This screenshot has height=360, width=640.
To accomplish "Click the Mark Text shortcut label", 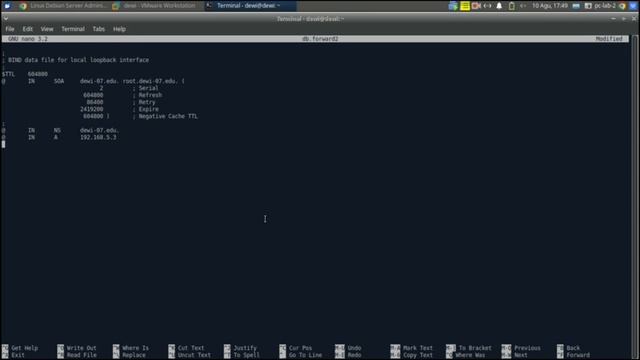I will [x=418, y=348].
